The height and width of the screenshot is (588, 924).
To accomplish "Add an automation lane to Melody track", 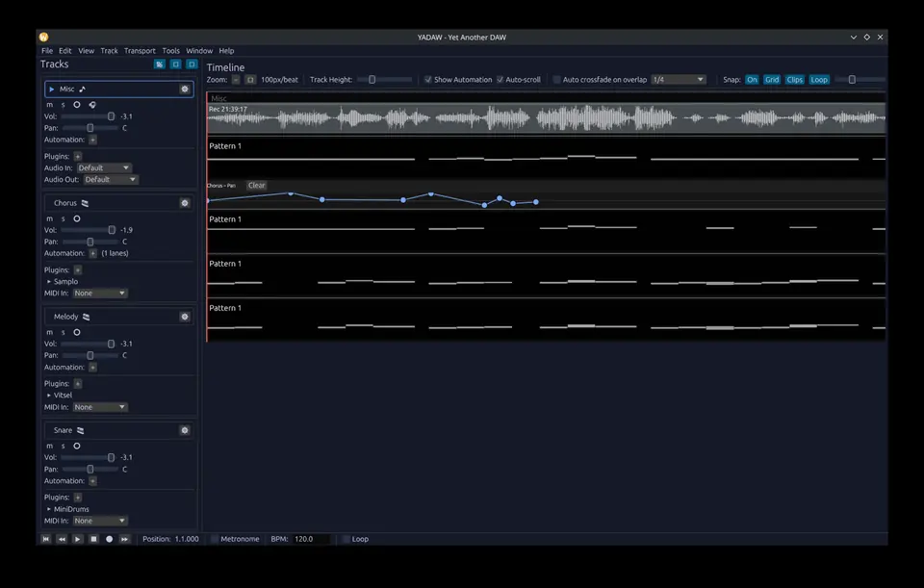I will [x=92, y=367].
